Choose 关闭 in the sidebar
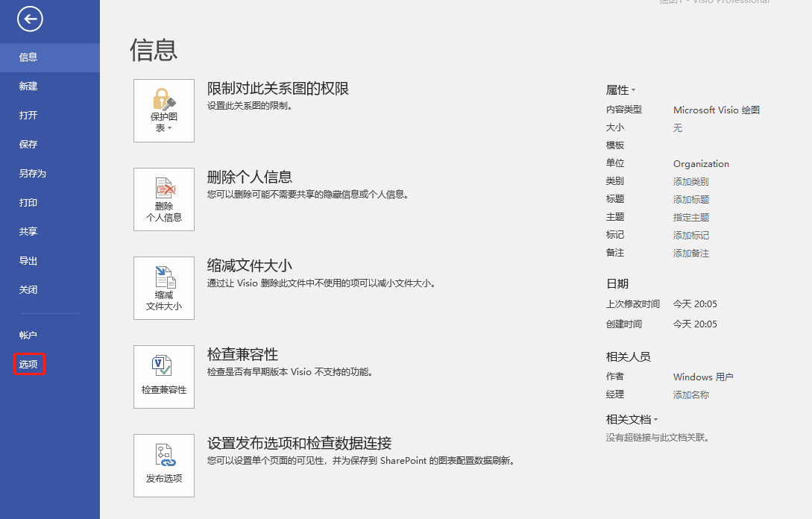This screenshot has width=812, height=519. pyautogui.click(x=50, y=290)
